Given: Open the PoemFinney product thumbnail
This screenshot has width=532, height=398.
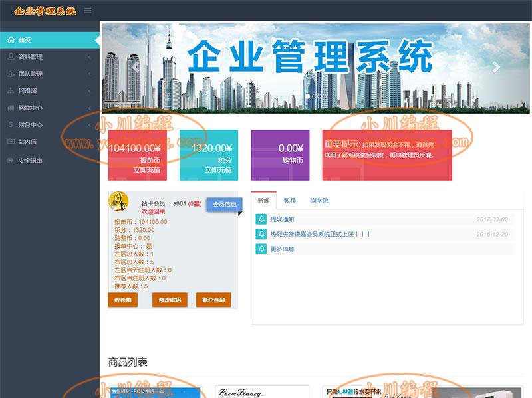Looking at the screenshot, I should click(262, 391).
